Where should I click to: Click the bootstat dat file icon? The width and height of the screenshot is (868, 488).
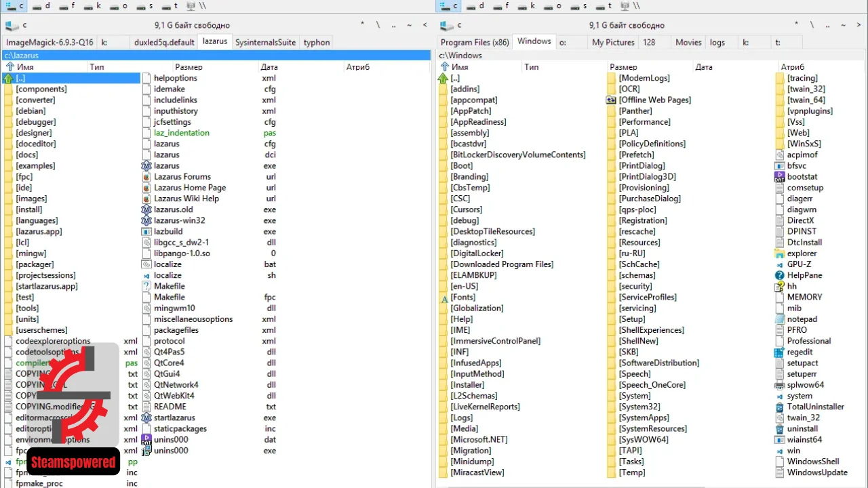[780, 177]
